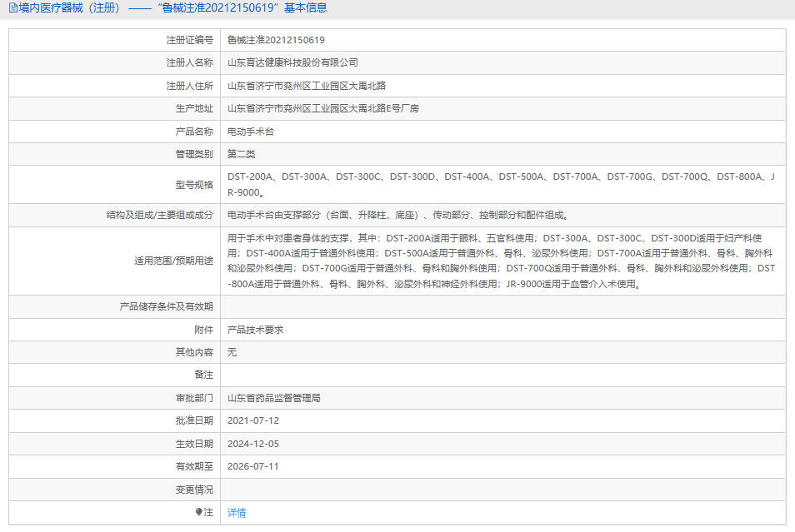
Task: Click the 结构及组成/主要组成成分 label
Action: point(160,215)
